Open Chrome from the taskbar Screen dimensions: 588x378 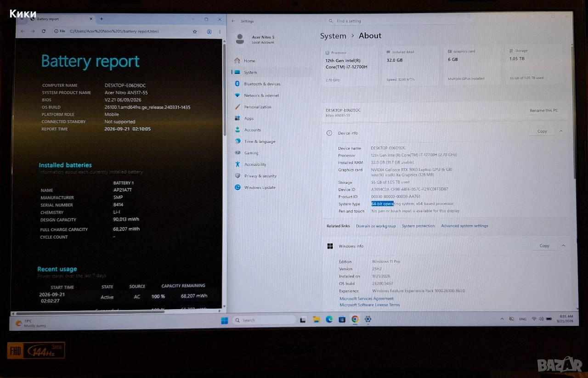(x=355, y=319)
